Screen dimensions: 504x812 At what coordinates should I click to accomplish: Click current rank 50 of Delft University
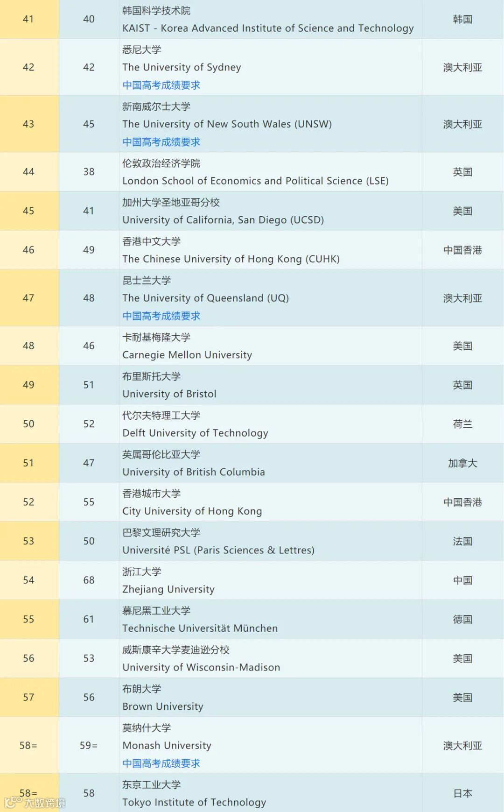tap(28, 424)
